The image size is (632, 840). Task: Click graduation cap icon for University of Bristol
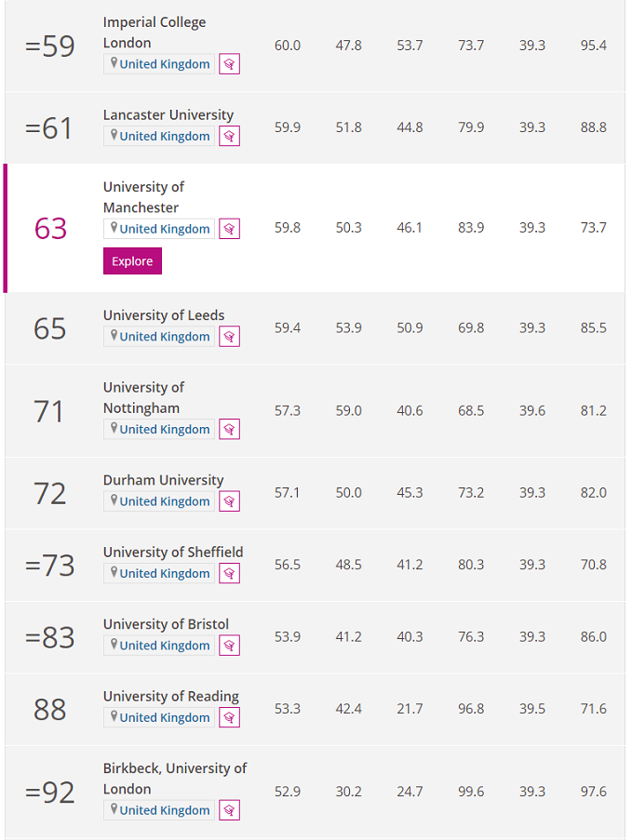229,646
